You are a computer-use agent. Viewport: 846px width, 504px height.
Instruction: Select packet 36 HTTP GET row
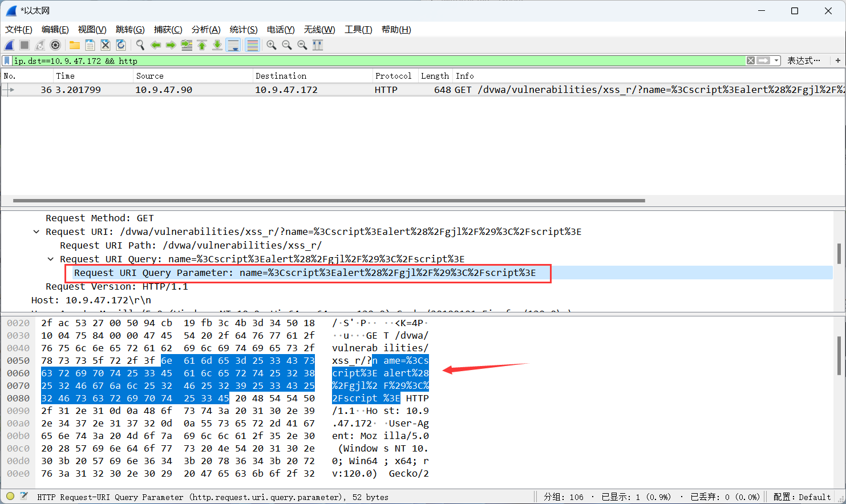(x=423, y=90)
